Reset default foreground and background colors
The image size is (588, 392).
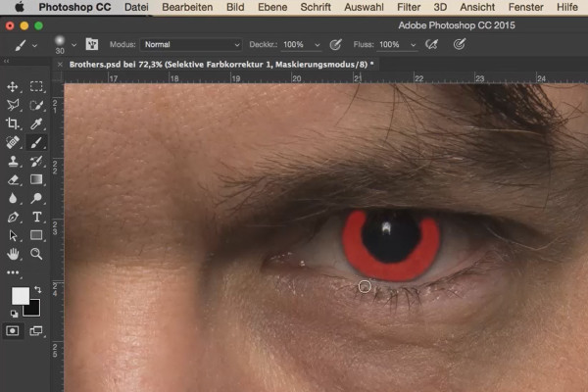click(x=14, y=314)
